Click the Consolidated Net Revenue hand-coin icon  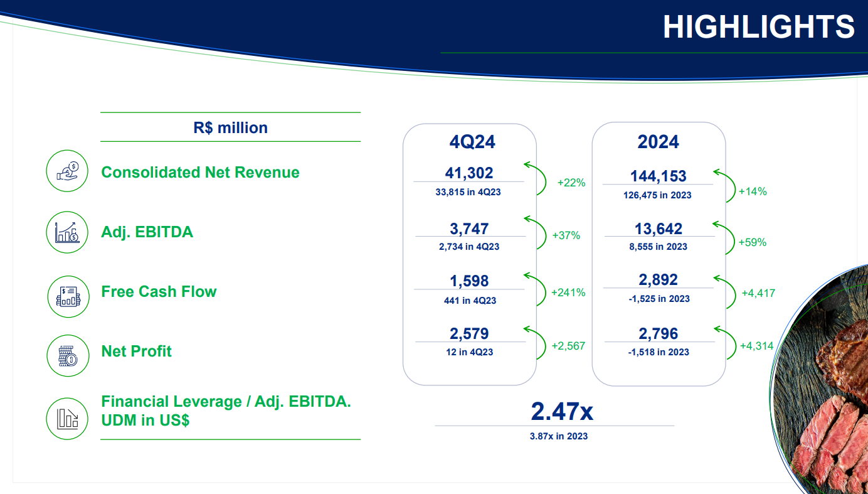click(x=68, y=171)
